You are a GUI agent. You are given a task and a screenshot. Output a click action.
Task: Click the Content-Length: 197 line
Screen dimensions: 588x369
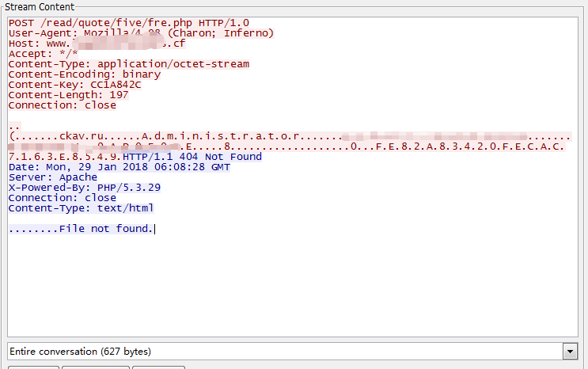(x=69, y=95)
